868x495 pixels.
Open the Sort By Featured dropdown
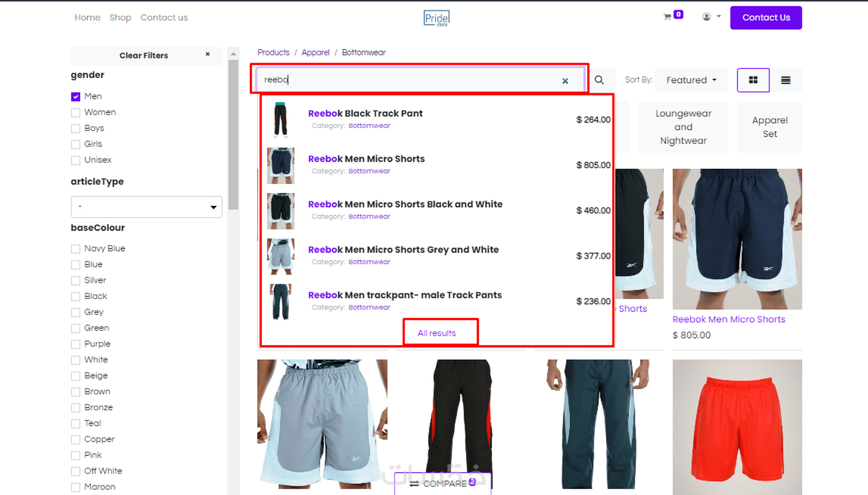click(691, 80)
